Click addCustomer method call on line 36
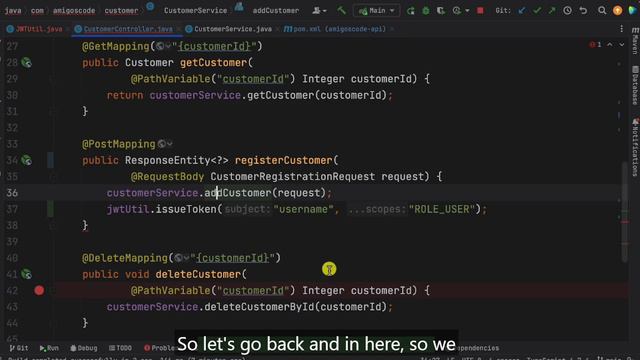This screenshot has width=640, height=360. point(238,193)
